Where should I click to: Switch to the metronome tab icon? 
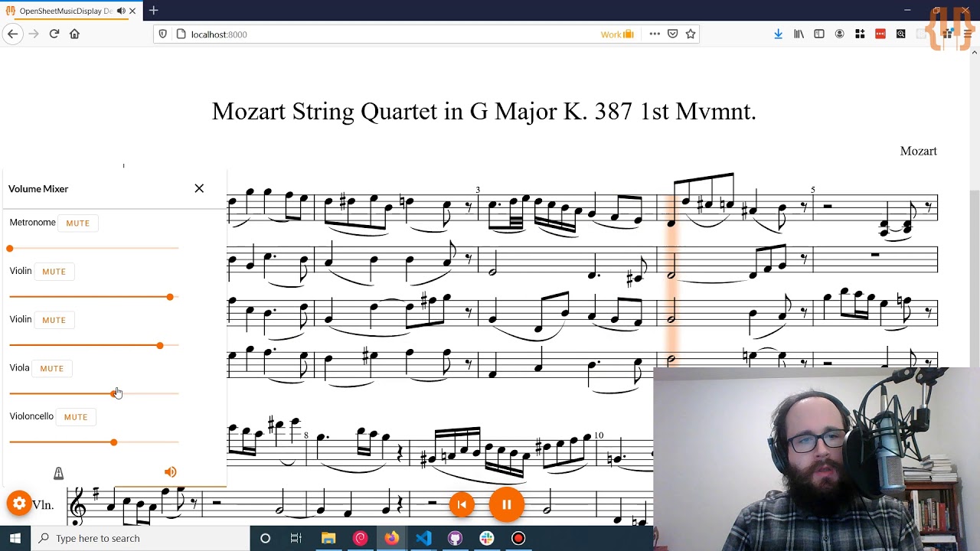tap(58, 473)
